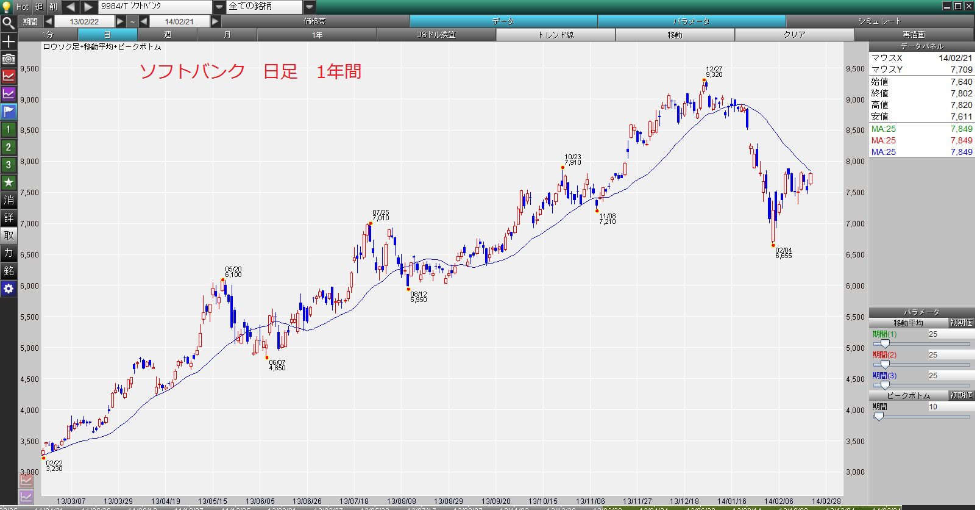This screenshot has height=510, width=980.
Task: Click the green star favorite icon
Action: pyautogui.click(x=9, y=182)
